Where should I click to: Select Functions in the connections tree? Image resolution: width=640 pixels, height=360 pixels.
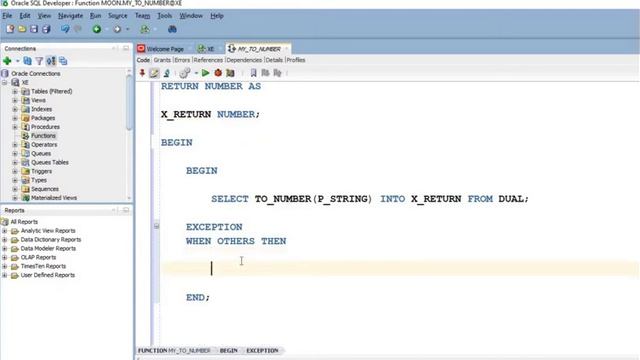click(x=43, y=136)
